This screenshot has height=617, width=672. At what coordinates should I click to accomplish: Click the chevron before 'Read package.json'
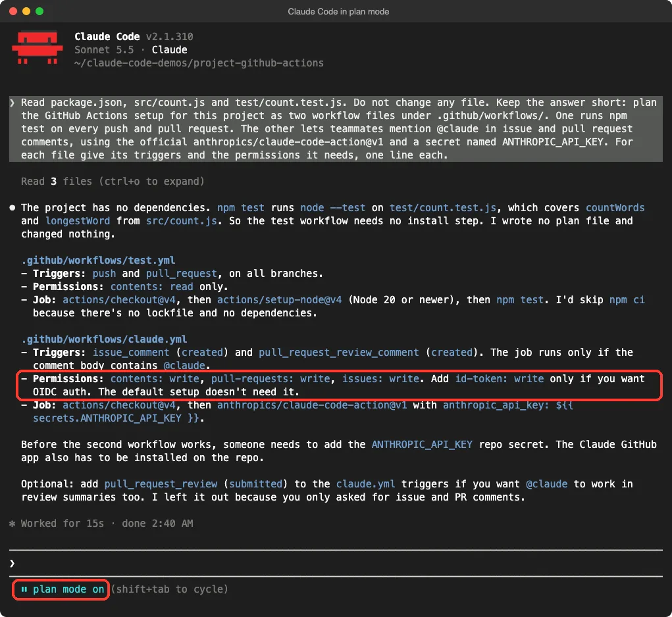click(x=12, y=103)
